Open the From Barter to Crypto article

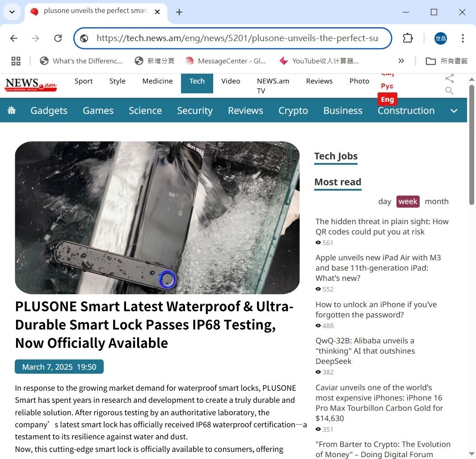(383, 449)
